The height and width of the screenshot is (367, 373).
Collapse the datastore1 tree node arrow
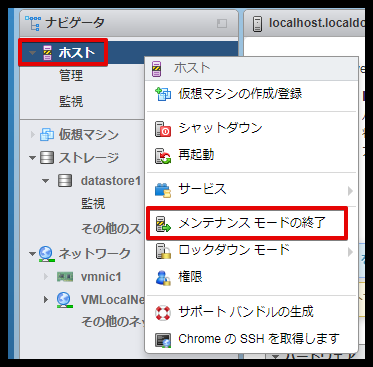(x=46, y=181)
